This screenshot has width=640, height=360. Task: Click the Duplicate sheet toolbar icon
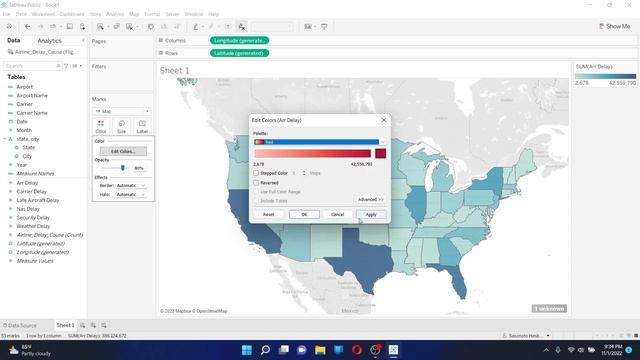click(x=117, y=27)
